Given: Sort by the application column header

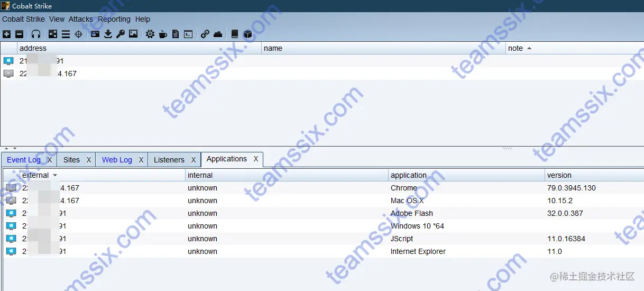Looking at the screenshot, I should [467, 175].
